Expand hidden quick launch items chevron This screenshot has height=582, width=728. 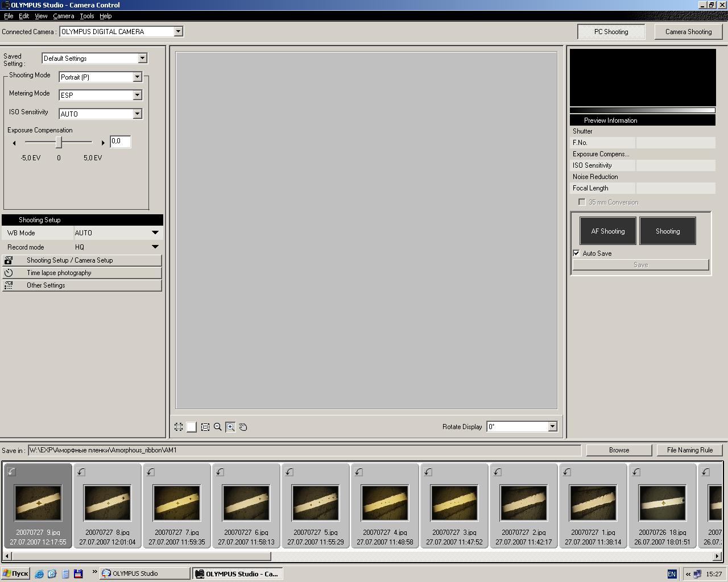click(94, 572)
